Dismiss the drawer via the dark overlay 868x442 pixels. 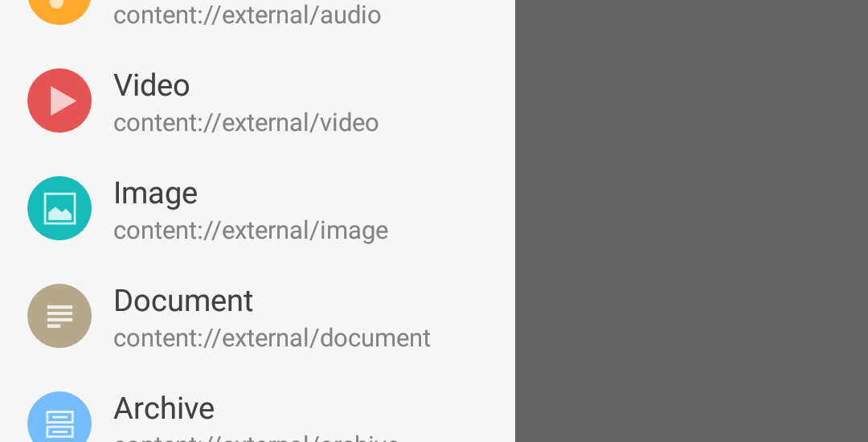pos(691,221)
